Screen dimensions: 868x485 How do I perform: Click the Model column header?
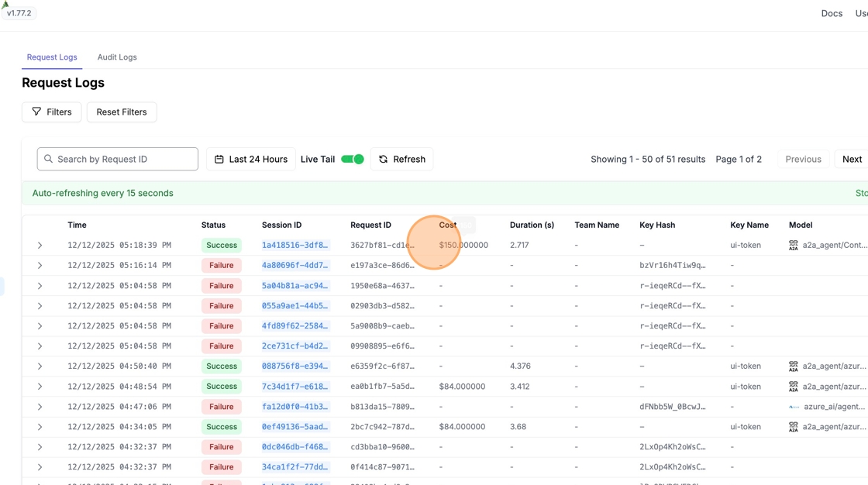pyautogui.click(x=801, y=225)
